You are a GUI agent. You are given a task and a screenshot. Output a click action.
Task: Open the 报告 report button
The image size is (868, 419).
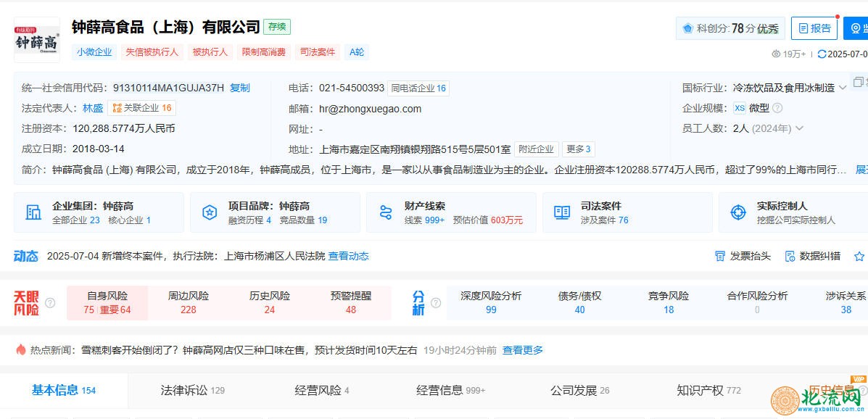(814, 28)
